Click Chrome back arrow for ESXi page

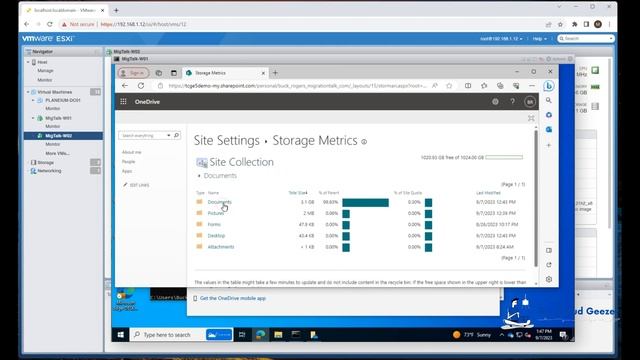pos(27,24)
